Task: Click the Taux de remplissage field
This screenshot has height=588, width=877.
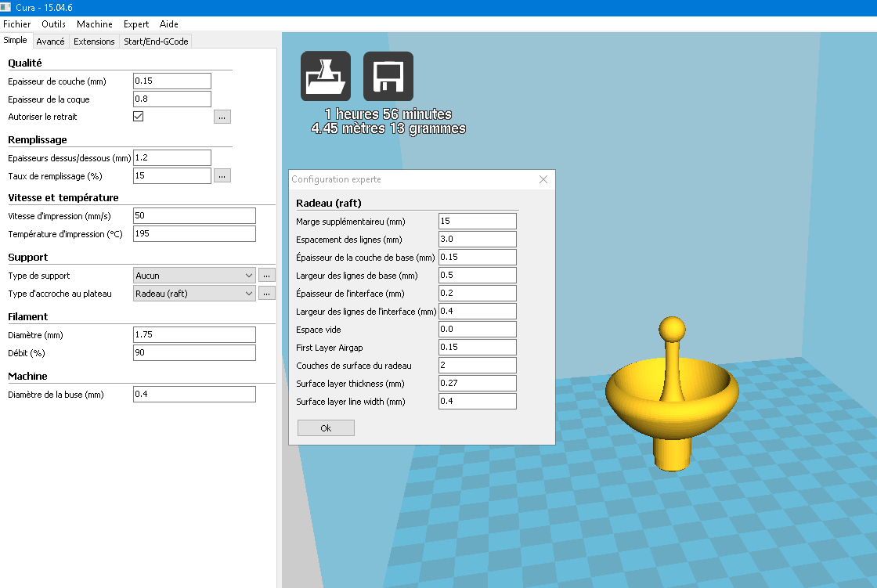Action: [x=172, y=175]
